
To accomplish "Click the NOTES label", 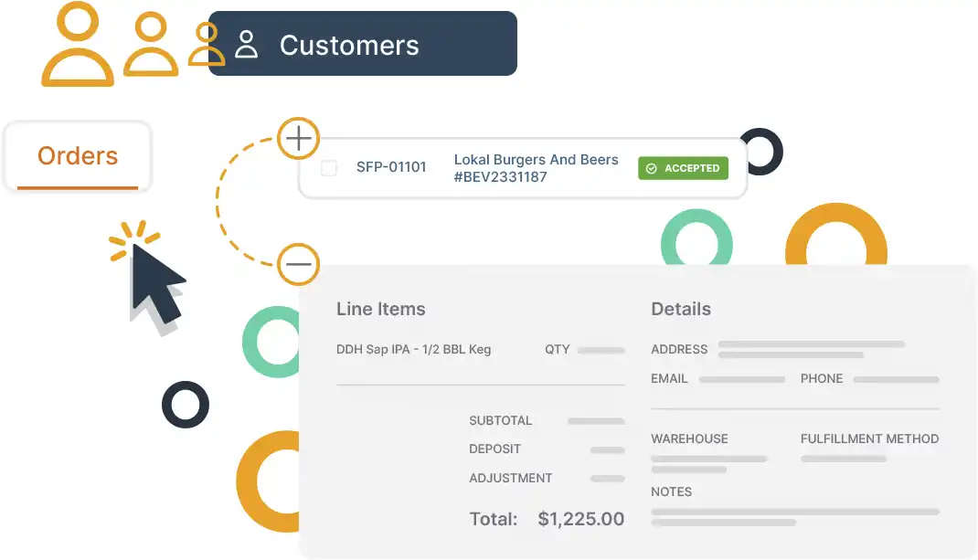I will tap(671, 491).
